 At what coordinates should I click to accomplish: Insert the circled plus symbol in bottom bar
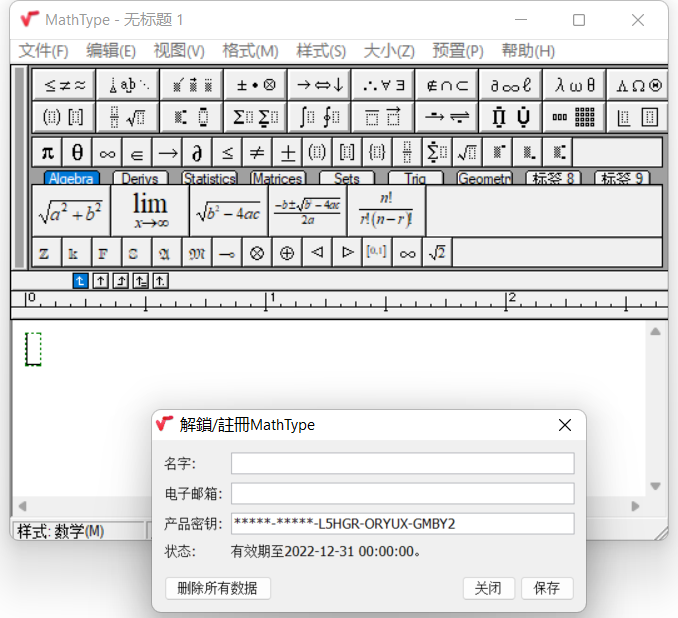pos(287,253)
